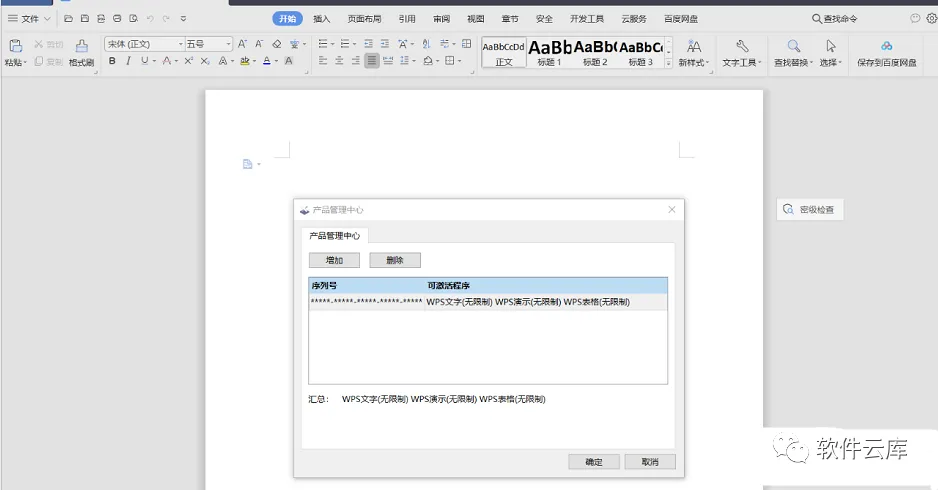Apply subscript formatting
The image size is (938, 490).
[x=205, y=60]
